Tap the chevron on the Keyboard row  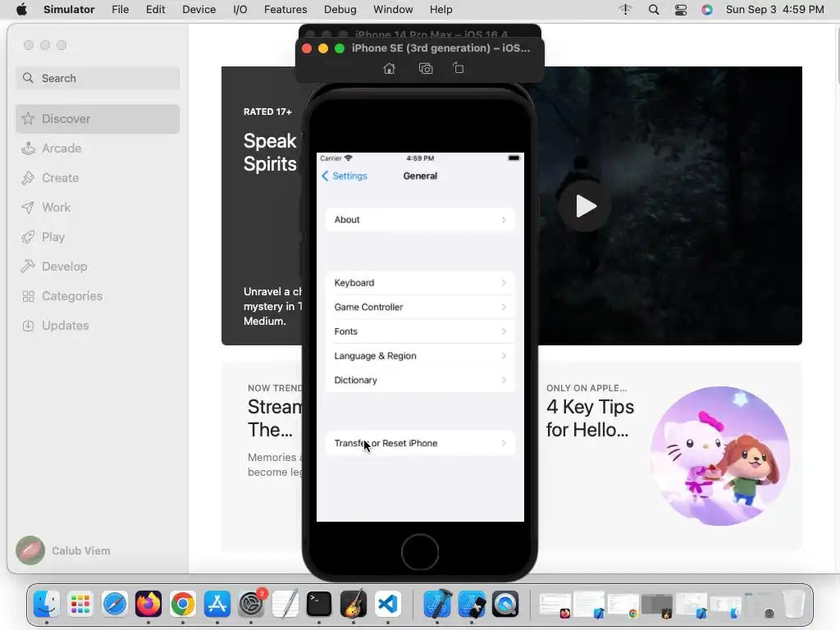tap(504, 283)
